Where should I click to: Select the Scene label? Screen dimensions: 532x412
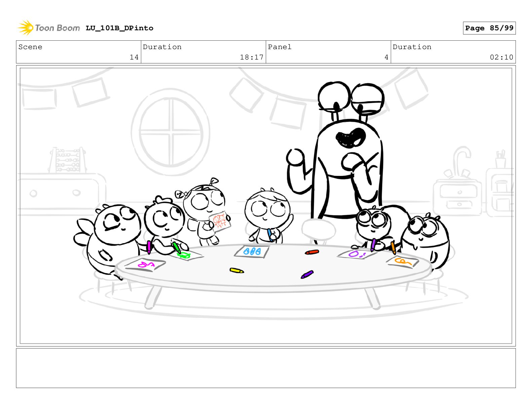click(x=30, y=47)
